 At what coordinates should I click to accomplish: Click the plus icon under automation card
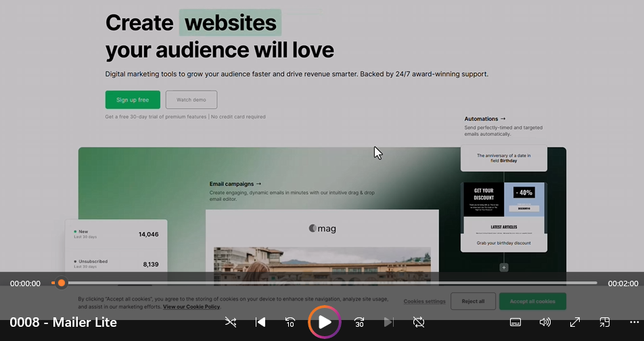504,267
